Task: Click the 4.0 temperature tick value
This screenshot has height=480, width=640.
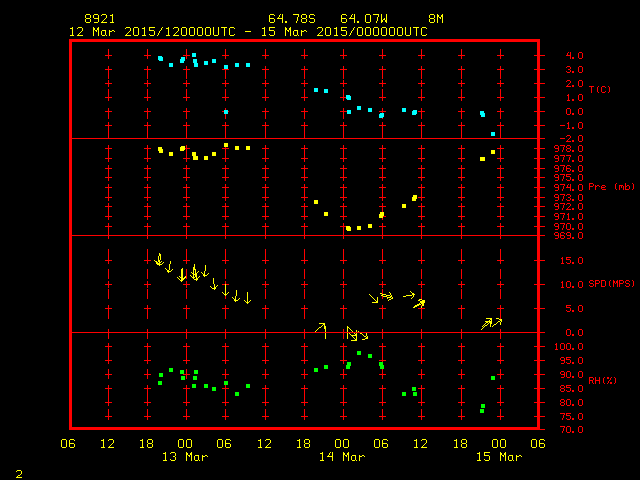Action: [561, 56]
